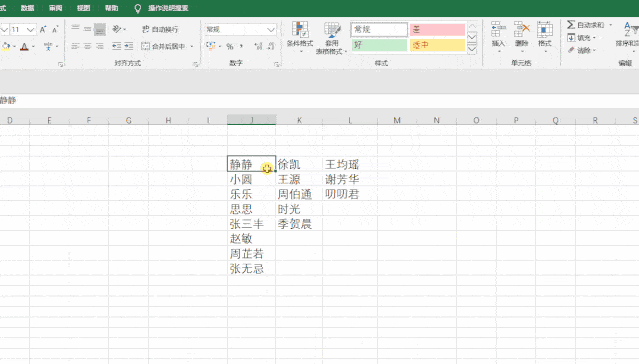Screen dimensions: 639x364
Task: Align text to the right
Action: (x=99, y=46)
